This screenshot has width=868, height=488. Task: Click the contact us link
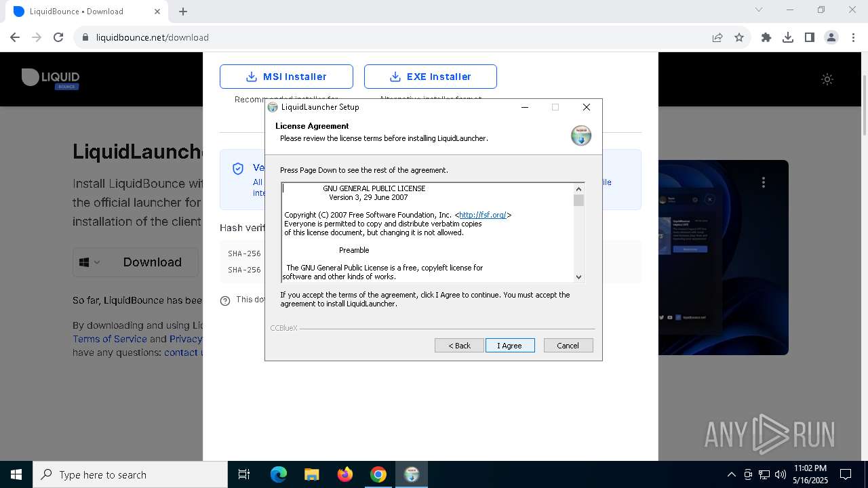point(183,352)
